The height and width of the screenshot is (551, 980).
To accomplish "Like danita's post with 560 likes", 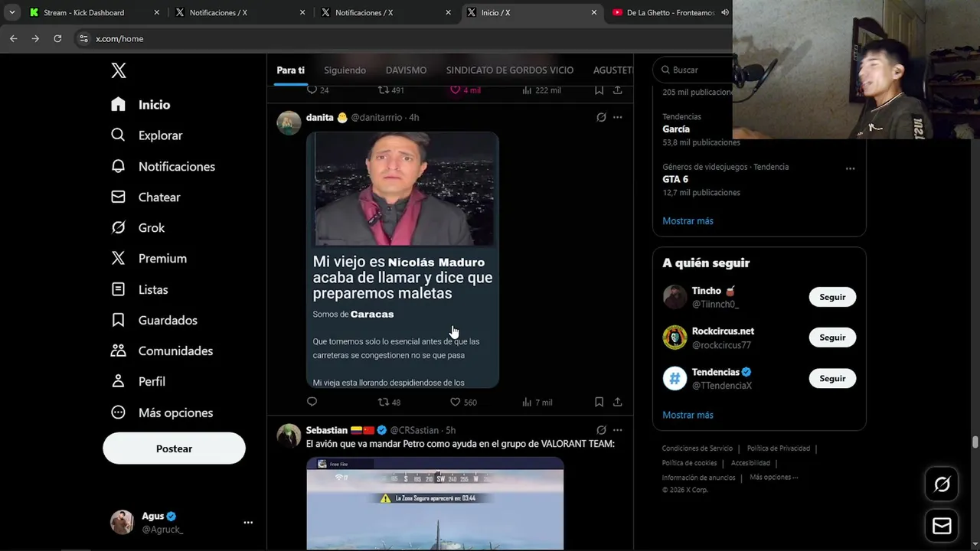I will coord(463,402).
